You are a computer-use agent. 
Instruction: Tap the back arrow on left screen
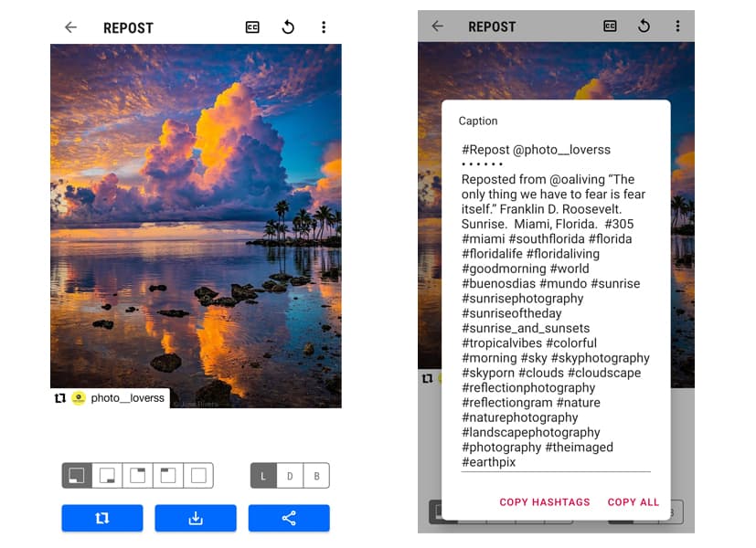pos(71,27)
